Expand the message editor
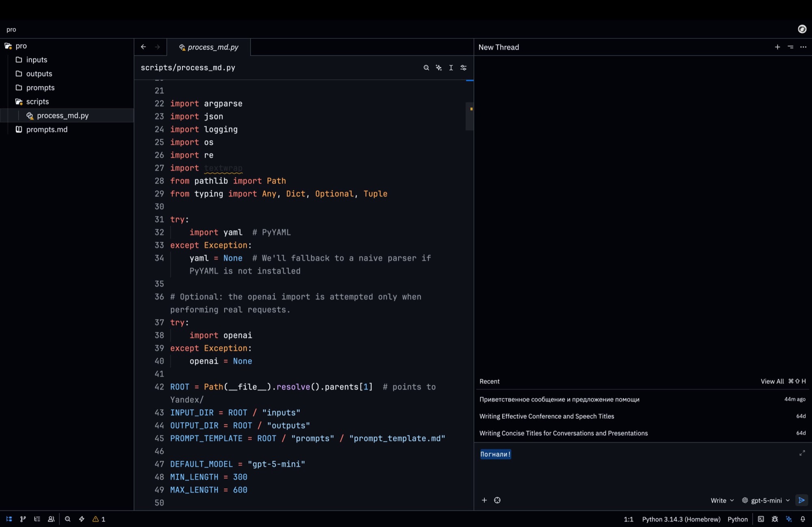The image size is (812, 527). 802,453
